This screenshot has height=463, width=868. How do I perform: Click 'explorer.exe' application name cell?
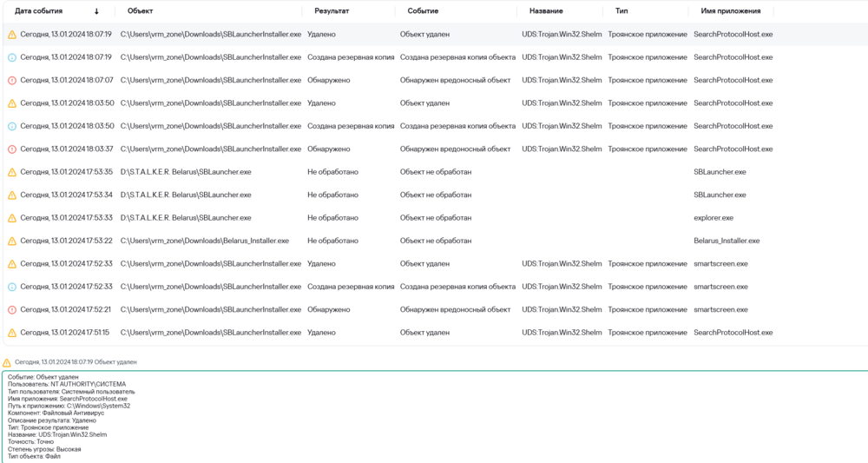pos(713,218)
